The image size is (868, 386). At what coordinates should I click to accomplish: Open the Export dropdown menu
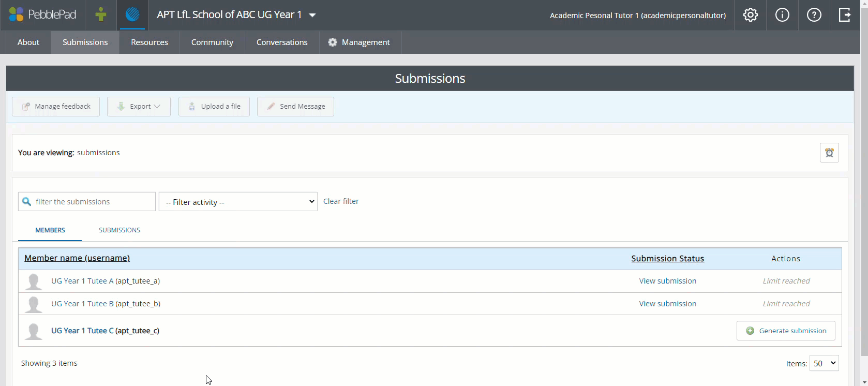(139, 107)
